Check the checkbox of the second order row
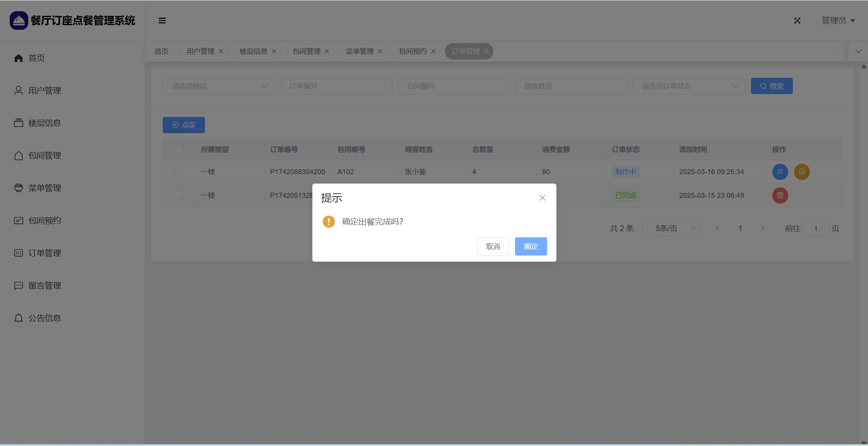868x446 pixels. [178, 196]
